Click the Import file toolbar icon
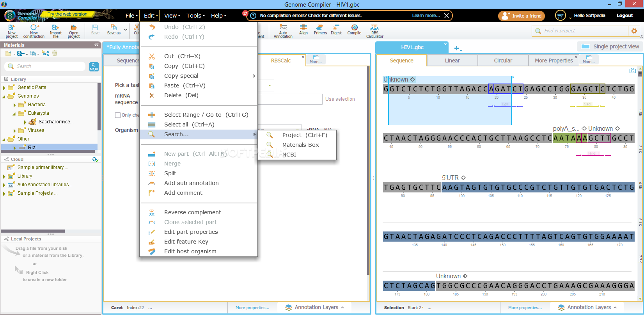The height and width of the screenshot is (315, 644). [x=56, y=31]
